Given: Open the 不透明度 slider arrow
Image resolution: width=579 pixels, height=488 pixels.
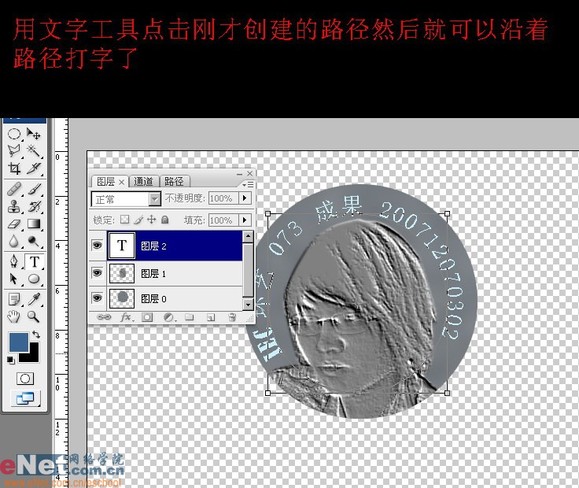Looking at the screenshot, I should (x=244, y=199).
